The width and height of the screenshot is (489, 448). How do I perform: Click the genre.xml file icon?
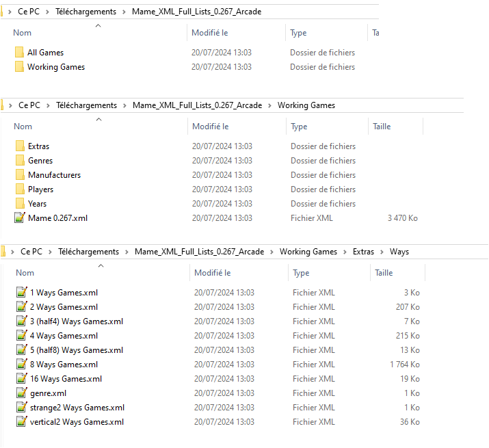pyautogui.click(x=22, y=393)
